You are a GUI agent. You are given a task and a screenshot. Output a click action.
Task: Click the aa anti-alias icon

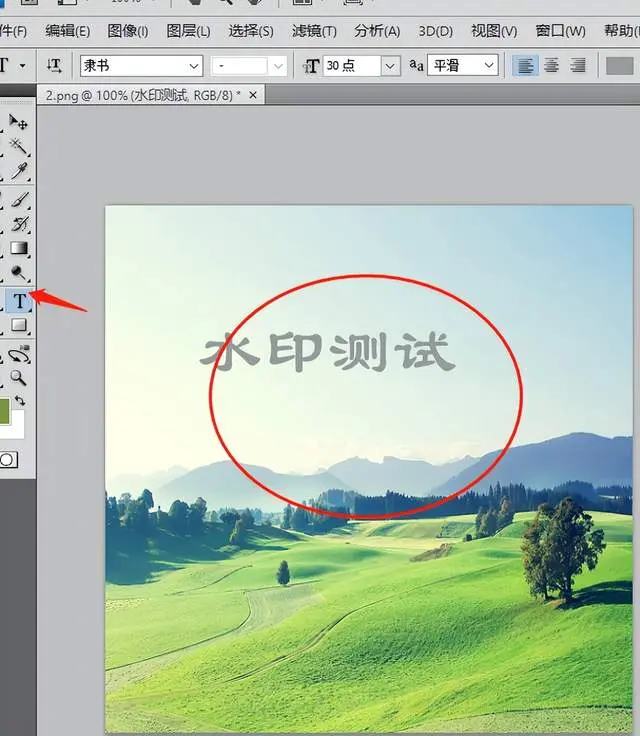click(416, 65)
